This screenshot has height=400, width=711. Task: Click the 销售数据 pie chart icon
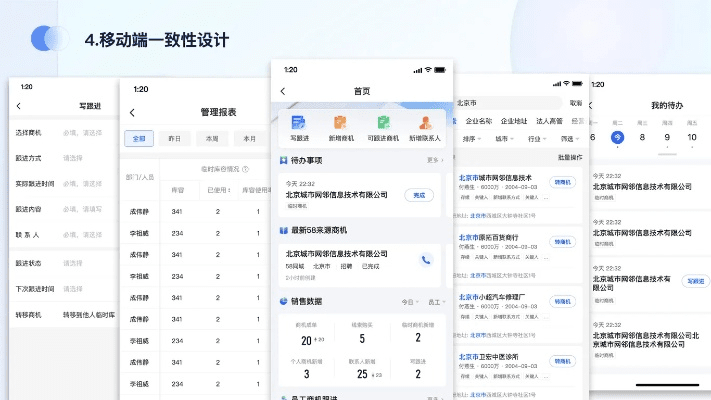(283, 301)
